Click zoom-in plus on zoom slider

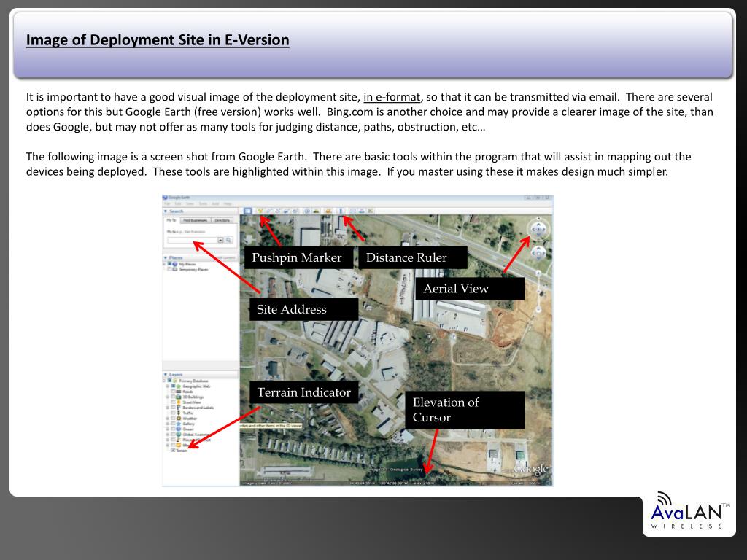[539, 273]
